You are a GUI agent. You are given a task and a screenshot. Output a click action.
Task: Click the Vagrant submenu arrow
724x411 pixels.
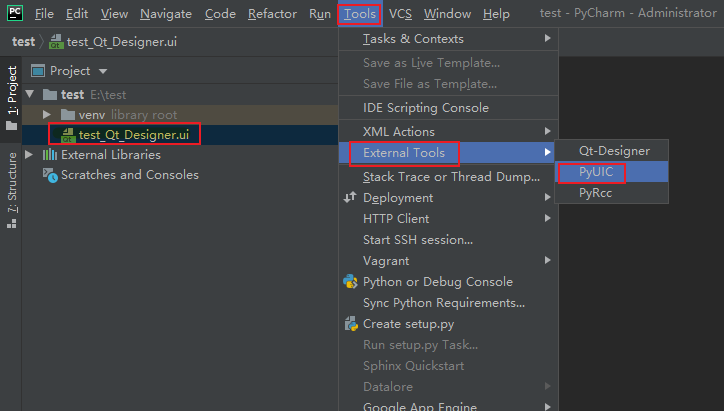click(x=547, y=260)
